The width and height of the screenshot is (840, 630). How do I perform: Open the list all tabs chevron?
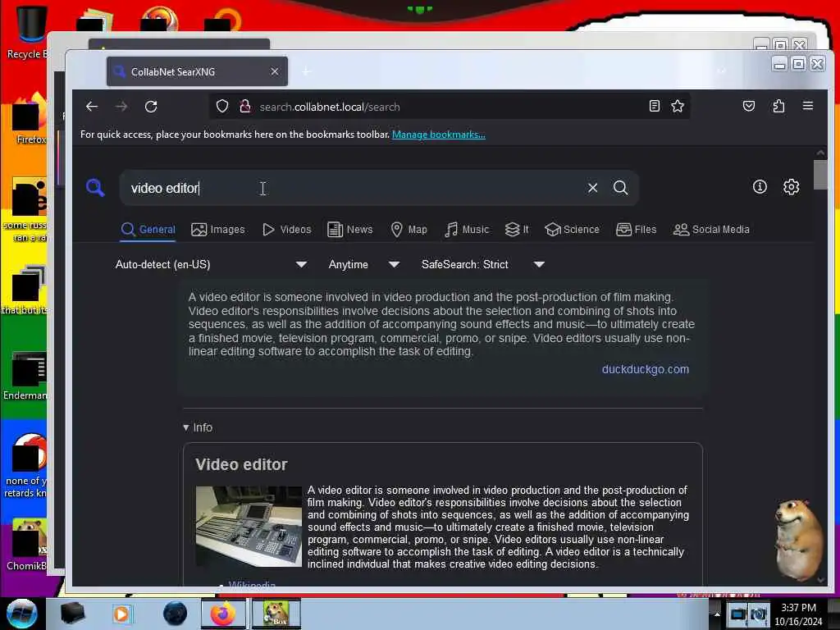coord(722,71)
